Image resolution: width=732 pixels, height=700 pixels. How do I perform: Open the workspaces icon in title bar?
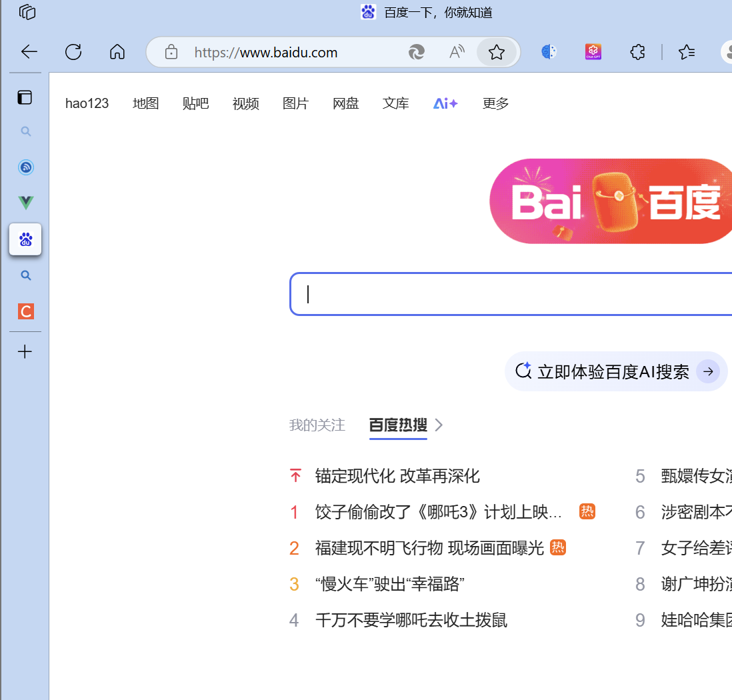pos(27,12)
